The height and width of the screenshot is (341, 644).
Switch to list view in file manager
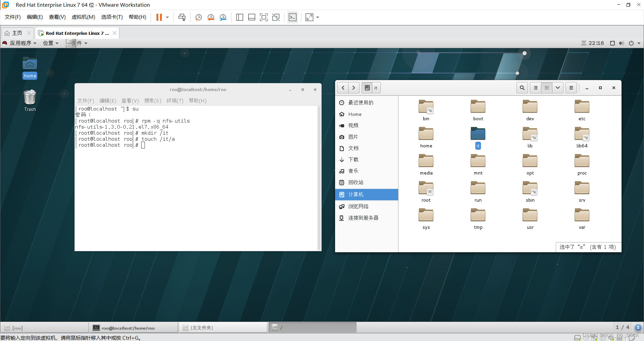pos(536,88)
